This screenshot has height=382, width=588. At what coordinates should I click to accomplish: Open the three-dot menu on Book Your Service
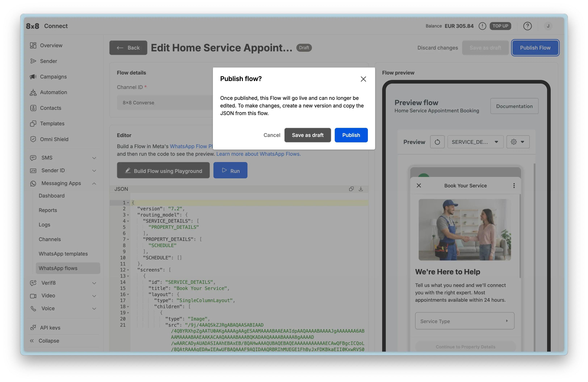point(514,185)
